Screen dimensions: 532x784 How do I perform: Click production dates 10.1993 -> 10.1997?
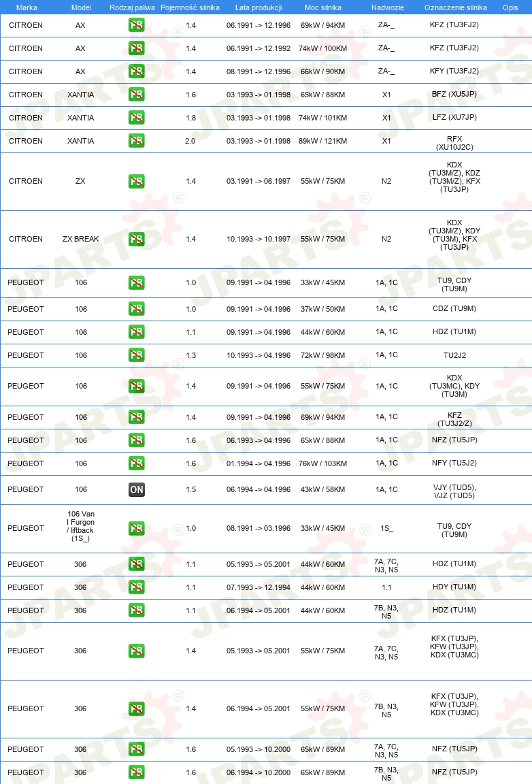(259, 239)
